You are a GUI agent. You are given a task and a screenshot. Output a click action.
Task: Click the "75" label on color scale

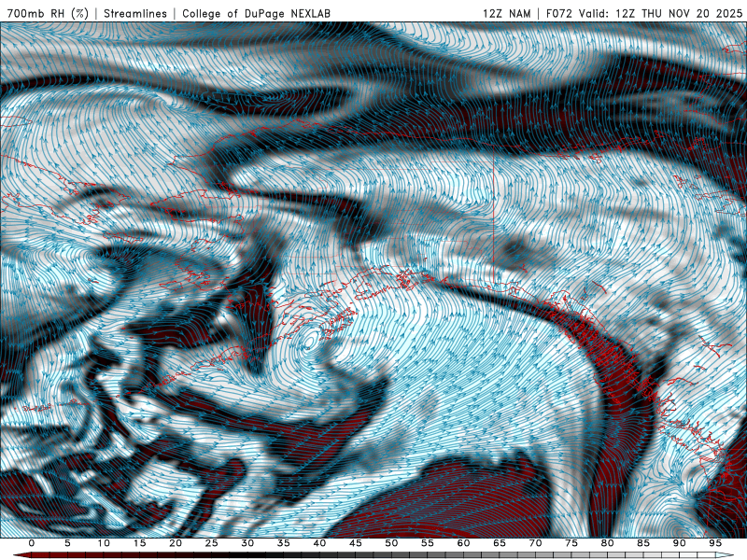pos(571,543)
